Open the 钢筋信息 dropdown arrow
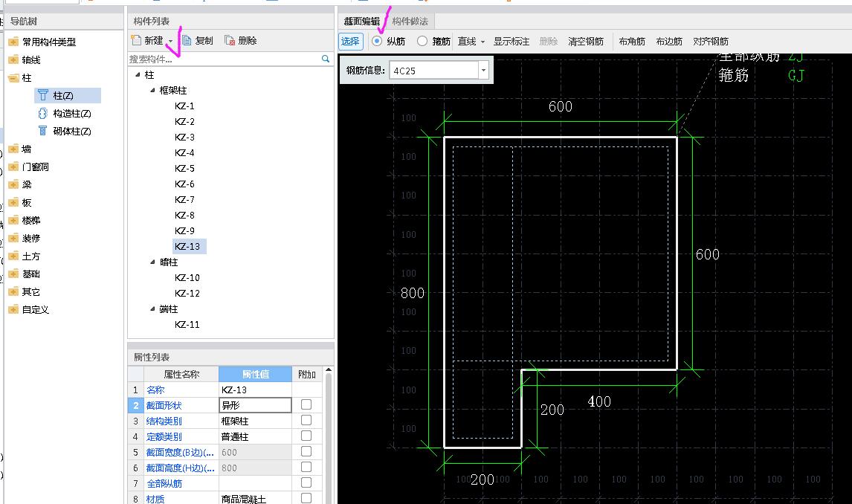 [x=483, y=71]
